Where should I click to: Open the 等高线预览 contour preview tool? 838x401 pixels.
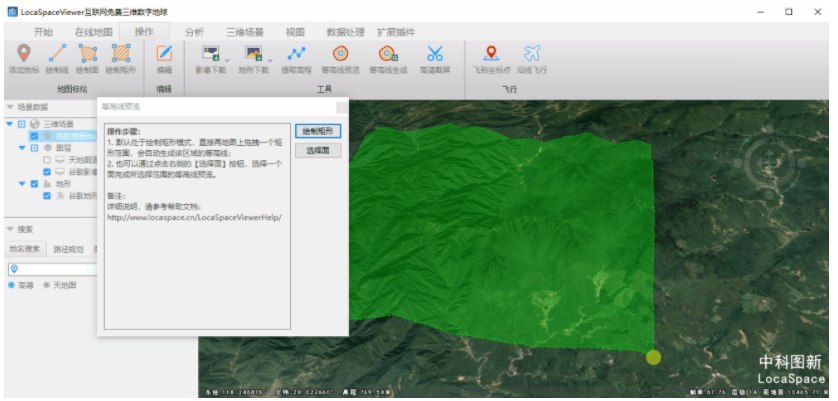click(340, 59)
